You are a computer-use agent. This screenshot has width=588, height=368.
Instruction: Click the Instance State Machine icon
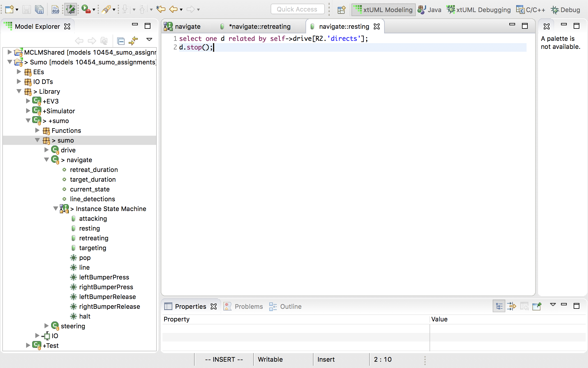(x=64, y=209)
